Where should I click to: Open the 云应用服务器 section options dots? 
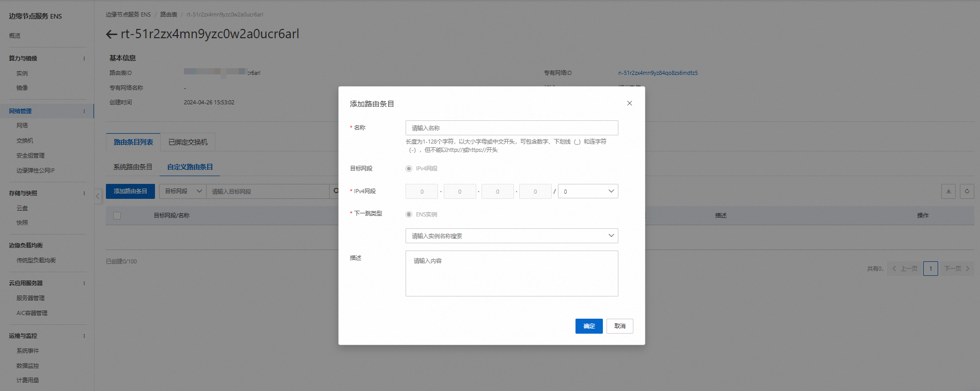point(84,283)
